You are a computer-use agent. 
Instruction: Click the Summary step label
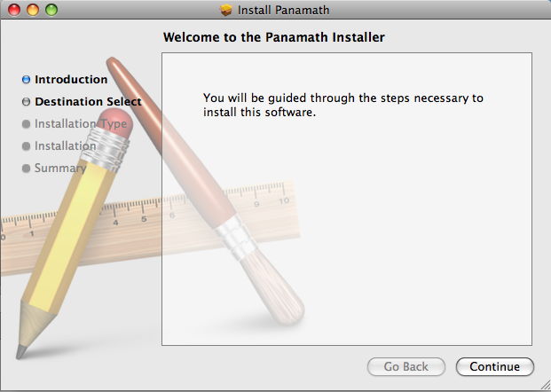click(x=60, y=168)
